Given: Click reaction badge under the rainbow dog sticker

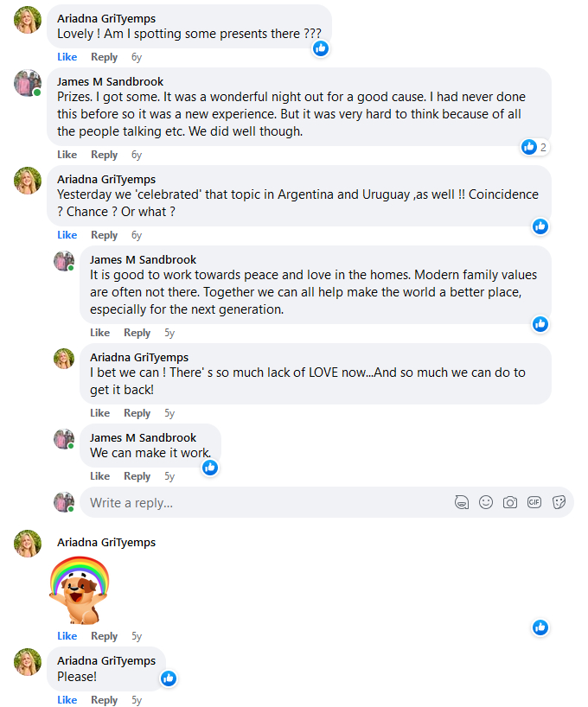Looking at the screenshot, I should tap(540, 627).
